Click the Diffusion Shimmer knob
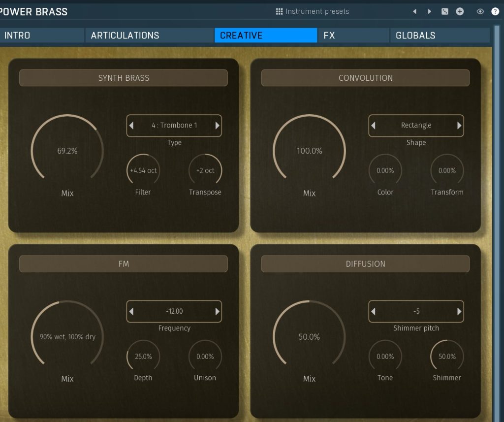The width and height of the screenshot is (504, 422). [x=447, y=357]
